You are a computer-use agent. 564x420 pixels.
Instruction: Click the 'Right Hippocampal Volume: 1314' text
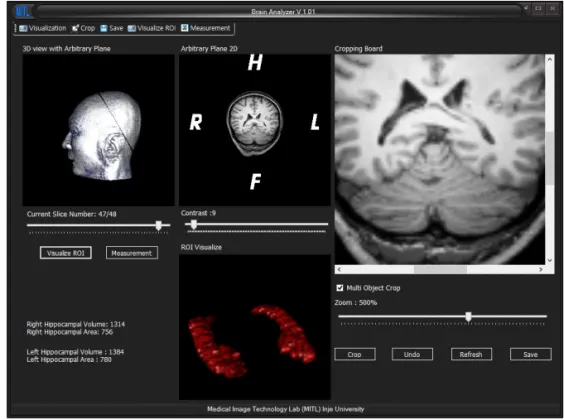pos(76,324)
